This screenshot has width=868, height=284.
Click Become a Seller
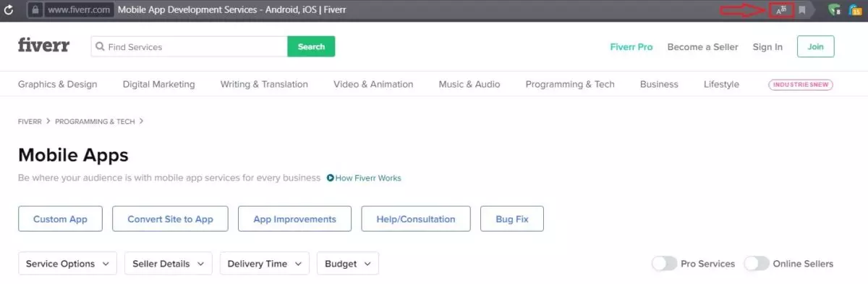pyautogui.click(x=702, y=46)
